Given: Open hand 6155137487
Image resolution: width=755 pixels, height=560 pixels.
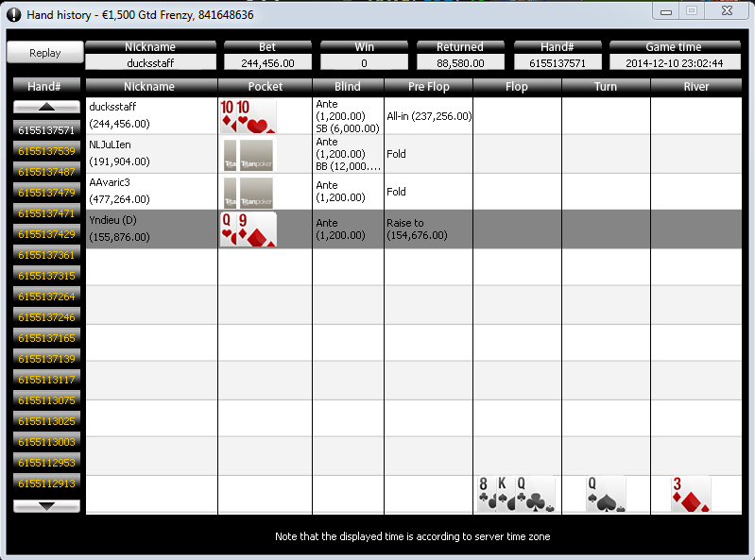Looking at the screenshot, I should pyautogui.click(x=46, y=172).
